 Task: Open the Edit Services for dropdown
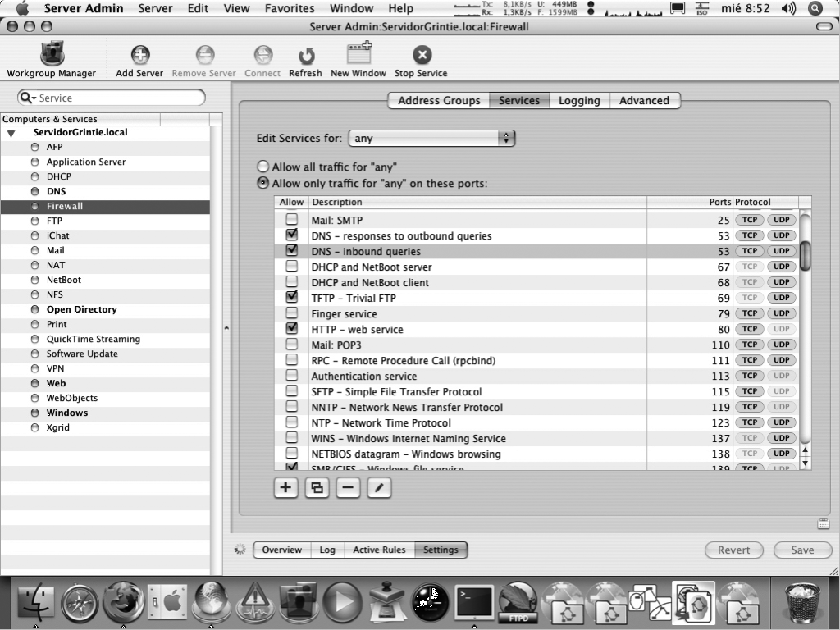coord(431,139)
